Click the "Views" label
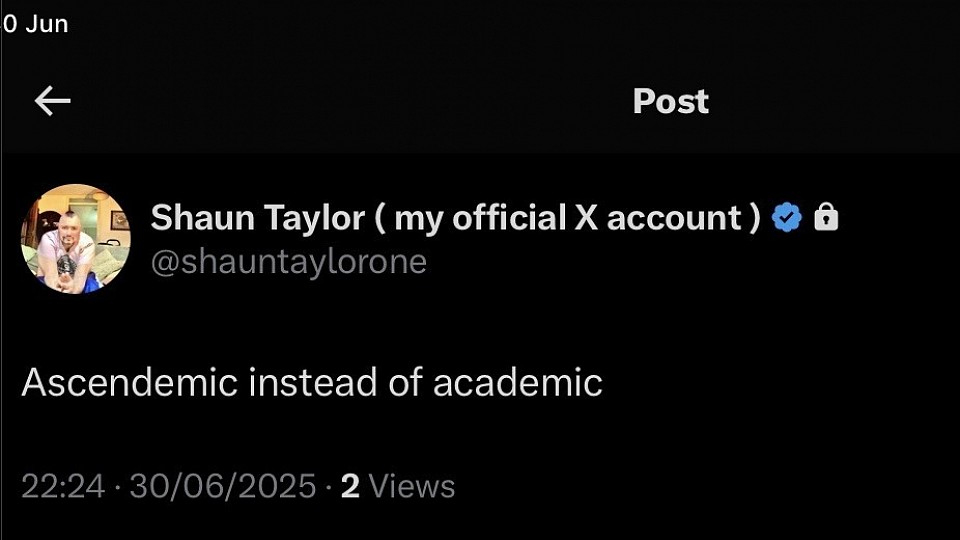 click(x=411, y=486)
